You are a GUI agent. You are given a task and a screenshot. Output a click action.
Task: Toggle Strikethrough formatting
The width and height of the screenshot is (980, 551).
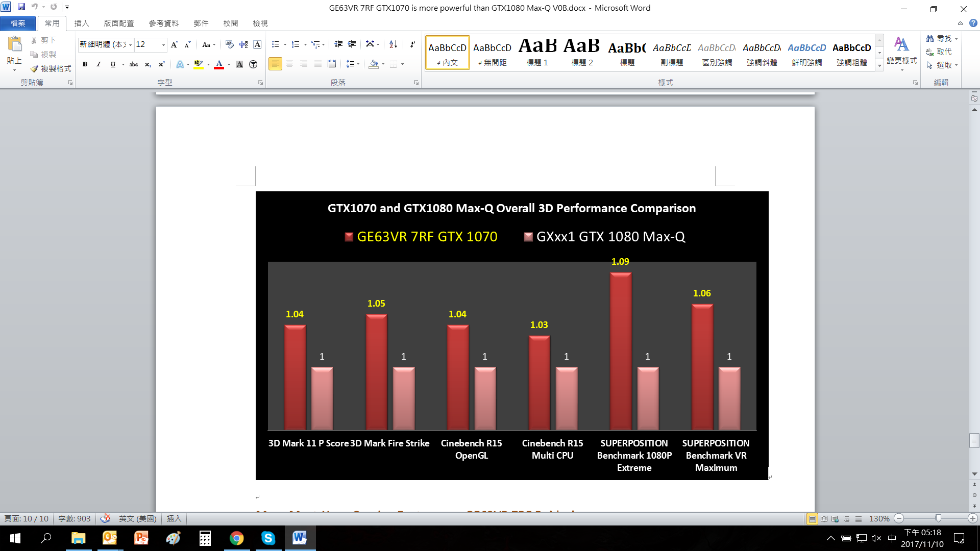(134, 64)
